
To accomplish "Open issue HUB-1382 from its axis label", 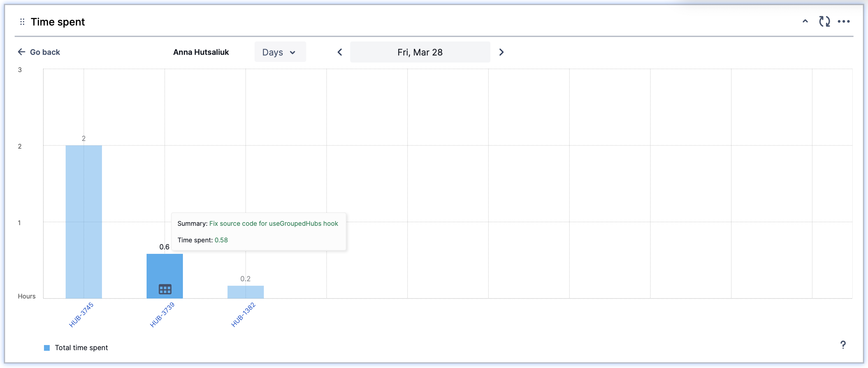I will point(243,315).
